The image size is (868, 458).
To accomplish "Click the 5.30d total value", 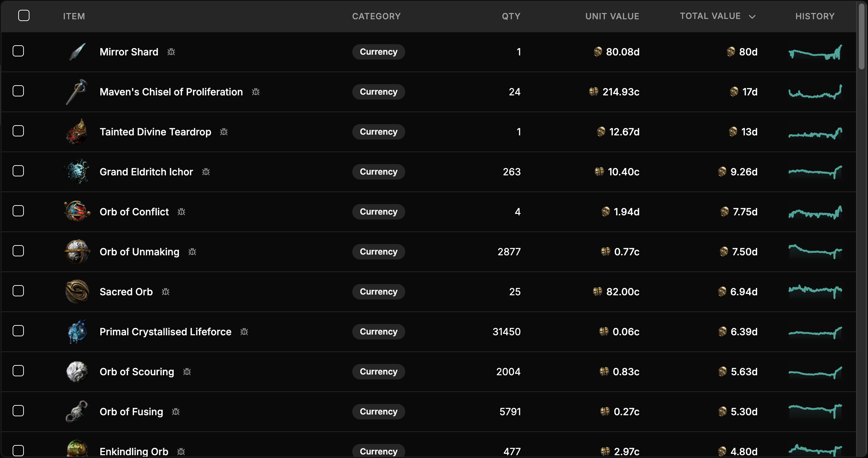I will pos(744,412).
